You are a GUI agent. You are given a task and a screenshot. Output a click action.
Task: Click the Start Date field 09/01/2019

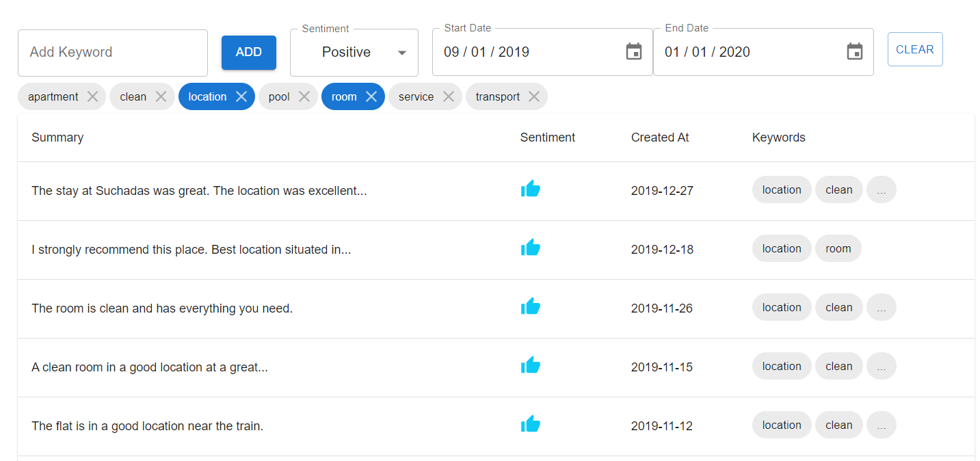click(x=542, y=52)
